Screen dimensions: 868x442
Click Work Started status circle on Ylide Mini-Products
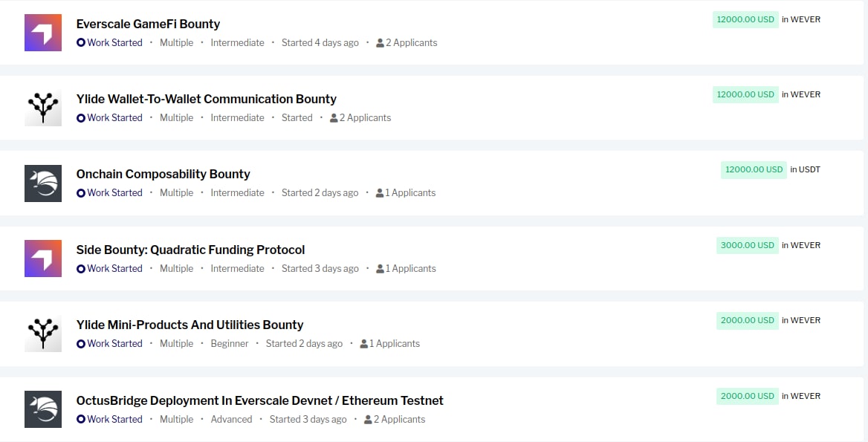(x=81, y=344)
